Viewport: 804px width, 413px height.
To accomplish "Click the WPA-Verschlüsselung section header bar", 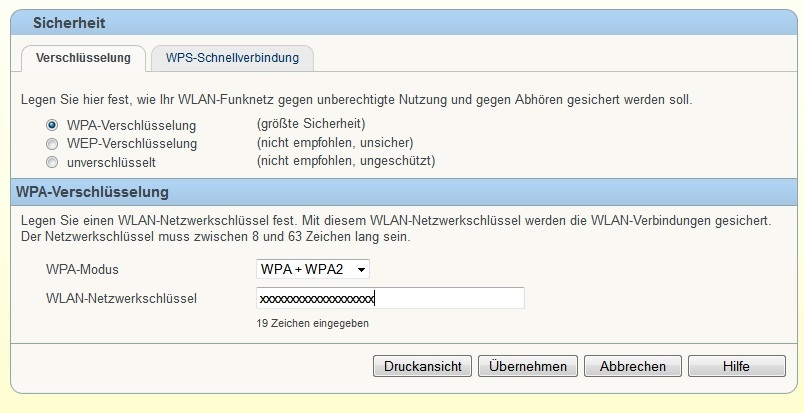I will pyautogui.click(x=93, y=191).
